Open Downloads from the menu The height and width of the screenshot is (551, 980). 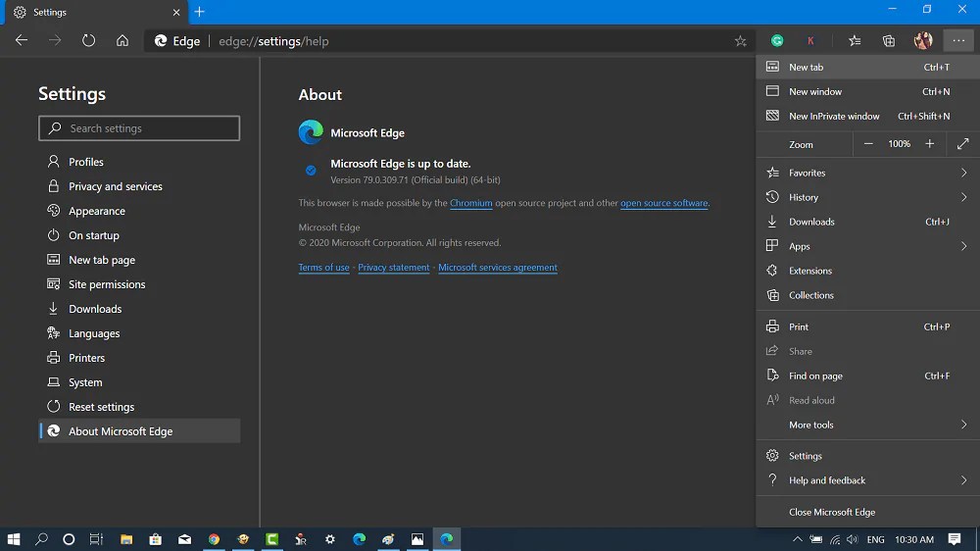pos(867,222)
